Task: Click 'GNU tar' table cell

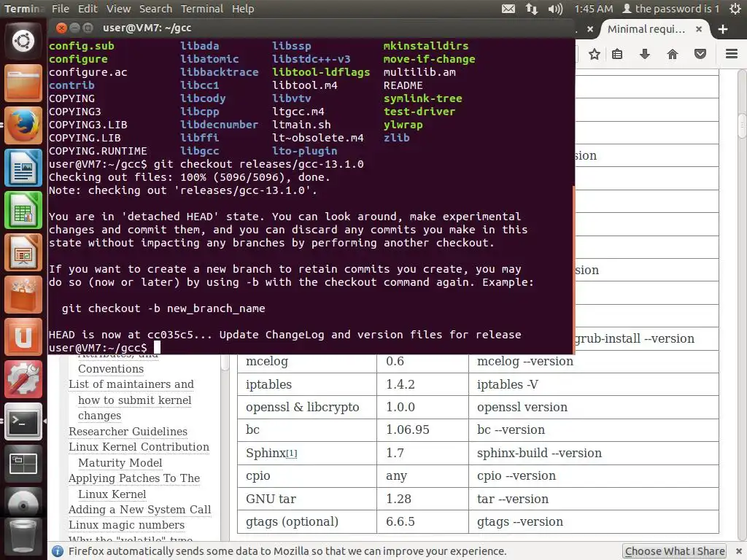Action: (307, 499)
